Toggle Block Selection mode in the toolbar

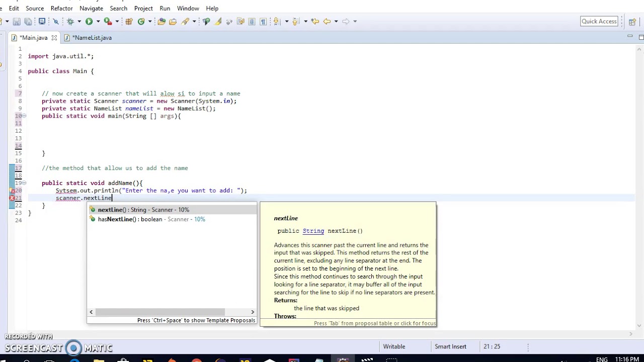pyautogui.click(x=252, y=21)
